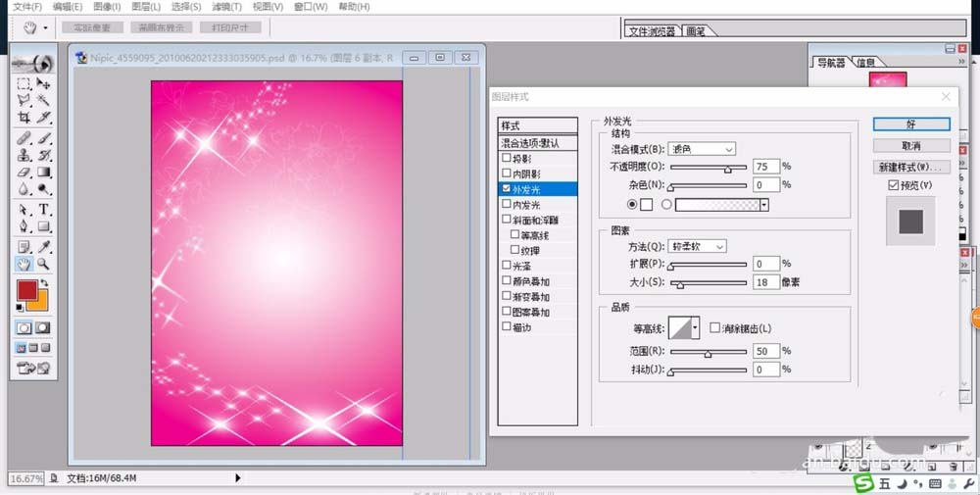Open the 图层 menu

coord(146,7)
